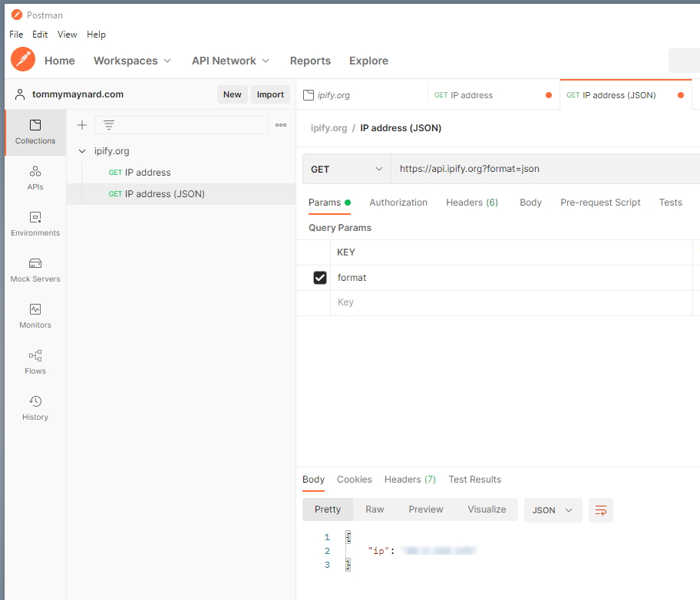Switch to the response Cookies tab

[355, 480]
